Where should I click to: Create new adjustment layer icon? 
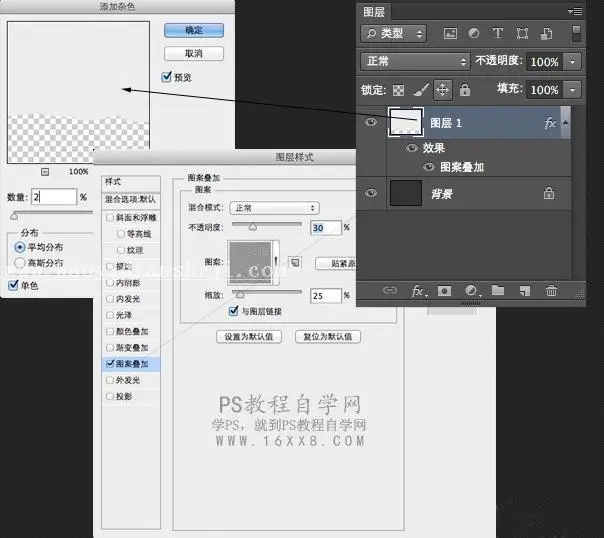471,291
